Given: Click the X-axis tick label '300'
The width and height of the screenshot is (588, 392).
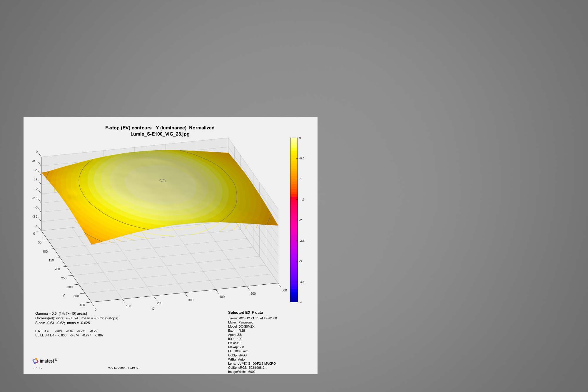Looking at the screenshot, I should (191, 300).
